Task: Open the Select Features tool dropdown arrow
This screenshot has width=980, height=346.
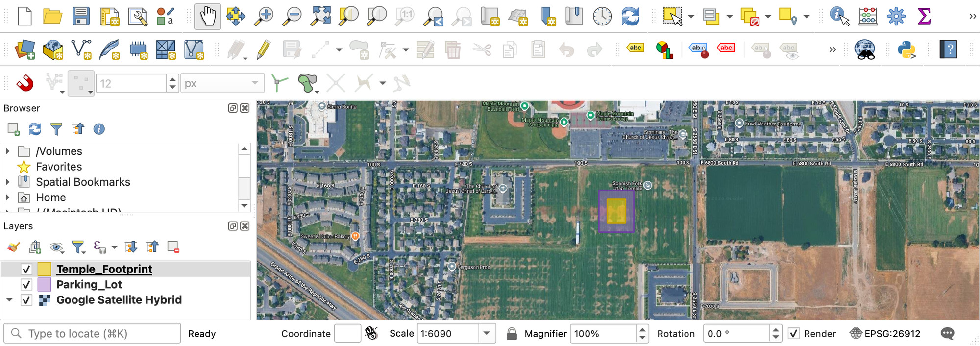Action: point(691,17)
